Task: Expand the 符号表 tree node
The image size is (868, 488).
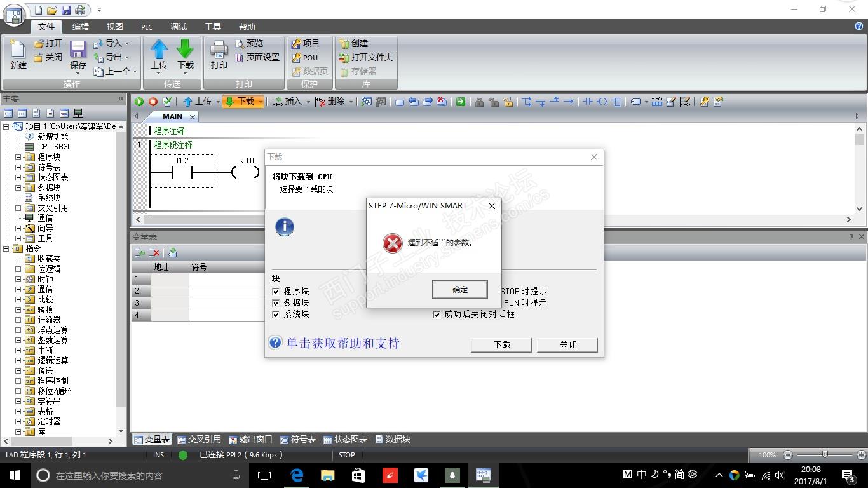Action: click(x=18, y=167)
